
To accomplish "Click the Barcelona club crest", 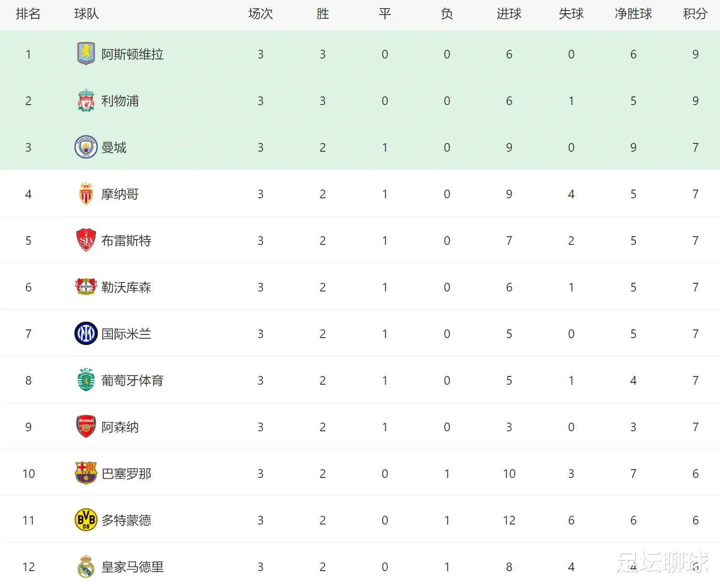I will coord(86,473).
